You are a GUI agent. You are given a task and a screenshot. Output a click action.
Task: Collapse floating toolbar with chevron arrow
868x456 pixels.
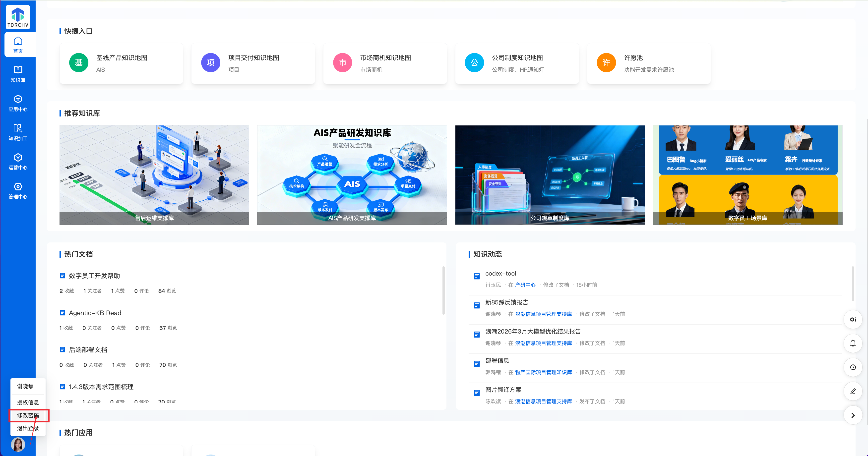853,415
